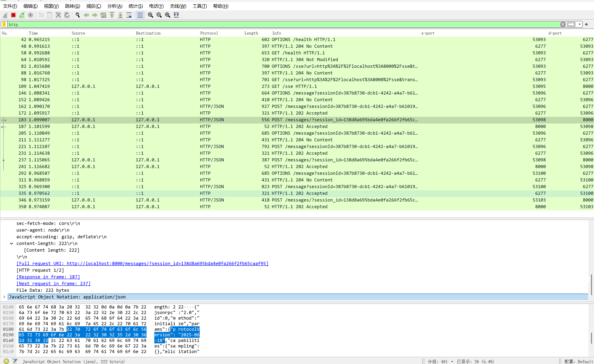
Task: Sort by the d-port column header
Action: click(570, 33)
